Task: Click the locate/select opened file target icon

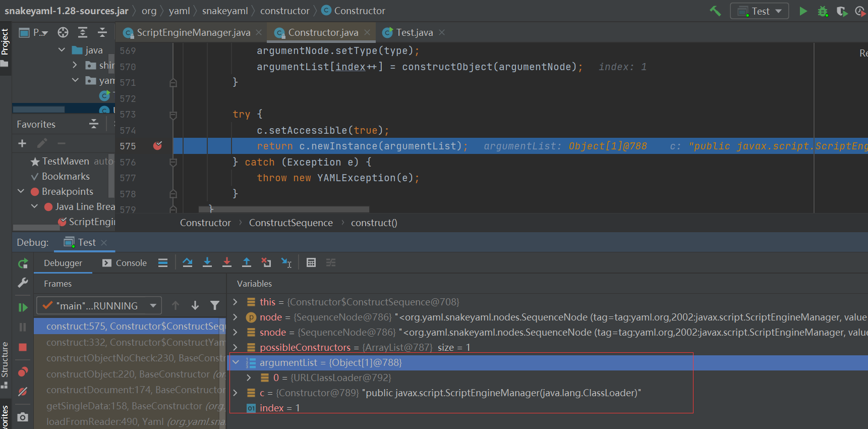Action: 63,33
